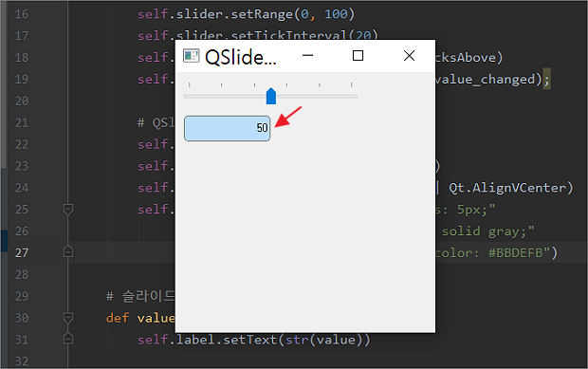
Task: Collapse the code fold marker at line 25
Action: coord(68,210)
